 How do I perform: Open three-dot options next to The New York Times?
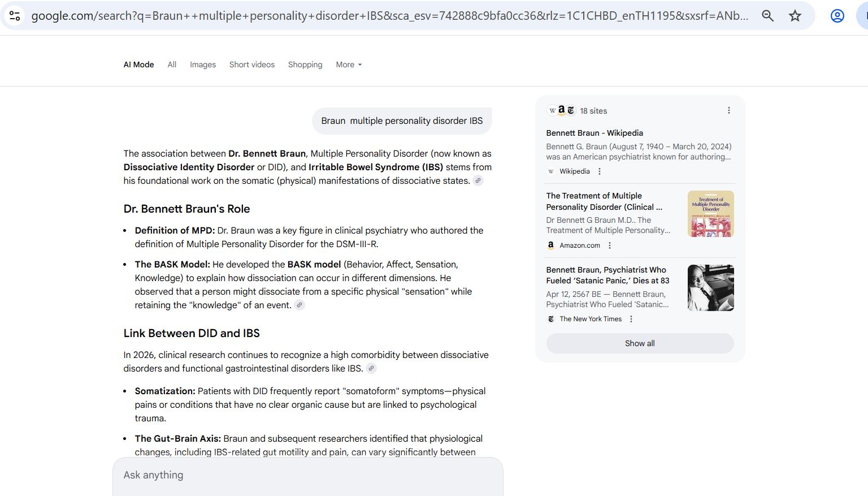tap(631, 319)
